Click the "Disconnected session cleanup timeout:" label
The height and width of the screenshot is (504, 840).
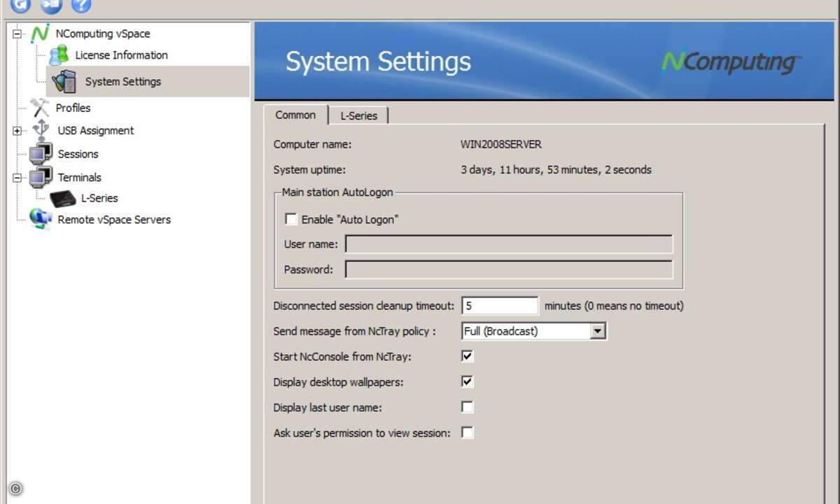point(364,305)
